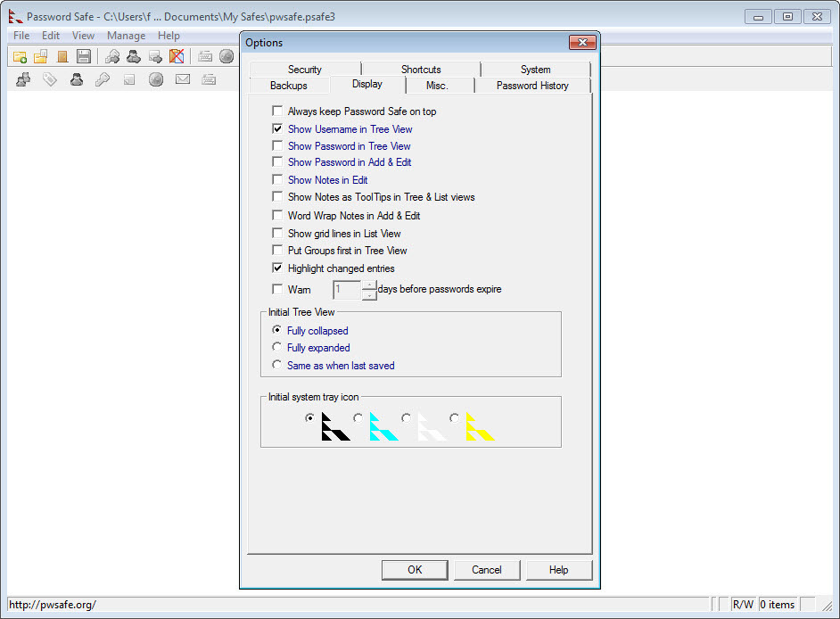Click the globe URL icon in second toolbar
The width and height of the screenshot is (840, 619).
(156, 80)
